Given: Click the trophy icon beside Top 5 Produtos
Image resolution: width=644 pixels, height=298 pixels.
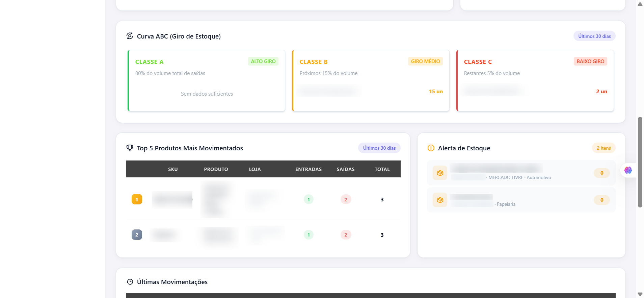Looking at the screenshot, I should [130, 148].
